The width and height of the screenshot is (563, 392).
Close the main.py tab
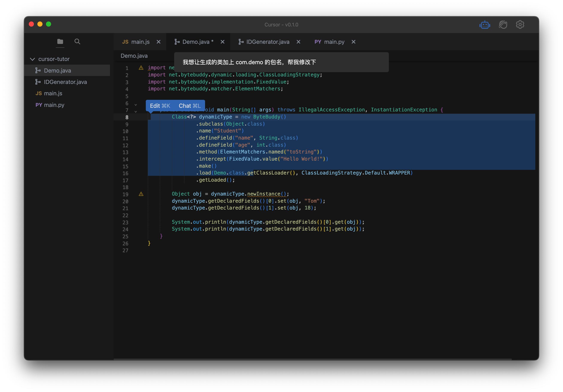click(x=353, y=42)
